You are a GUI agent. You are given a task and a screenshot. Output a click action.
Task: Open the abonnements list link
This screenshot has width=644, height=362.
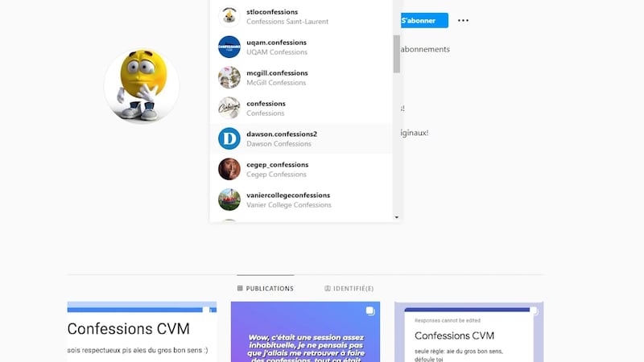tap(425, 49)
